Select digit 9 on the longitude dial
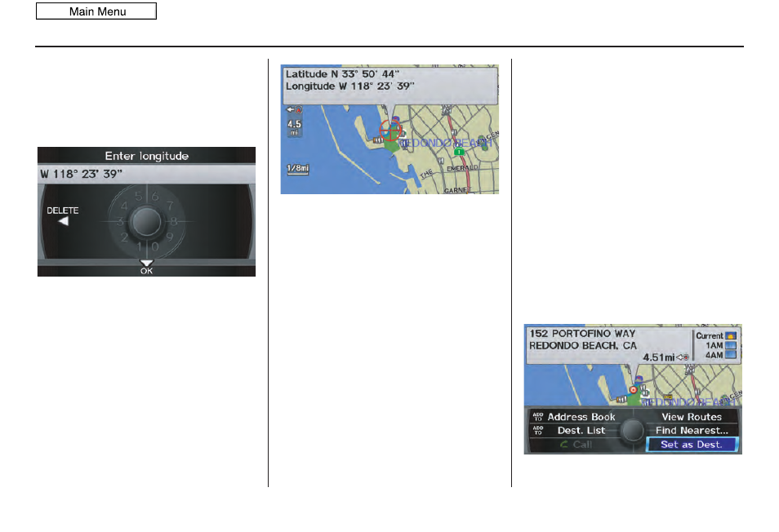779x532 pixels. pos(170,237)
